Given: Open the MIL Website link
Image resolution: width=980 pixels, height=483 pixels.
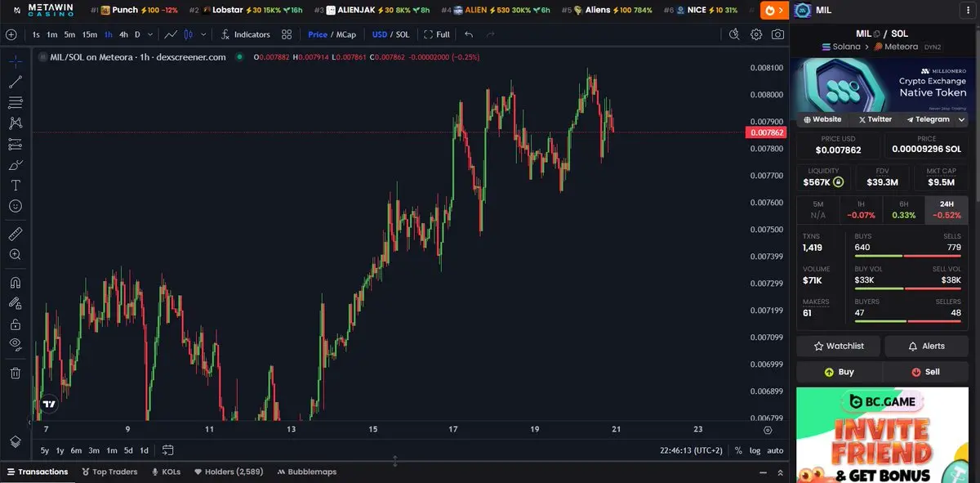Looking at the screenshot, I should [822, 119].
